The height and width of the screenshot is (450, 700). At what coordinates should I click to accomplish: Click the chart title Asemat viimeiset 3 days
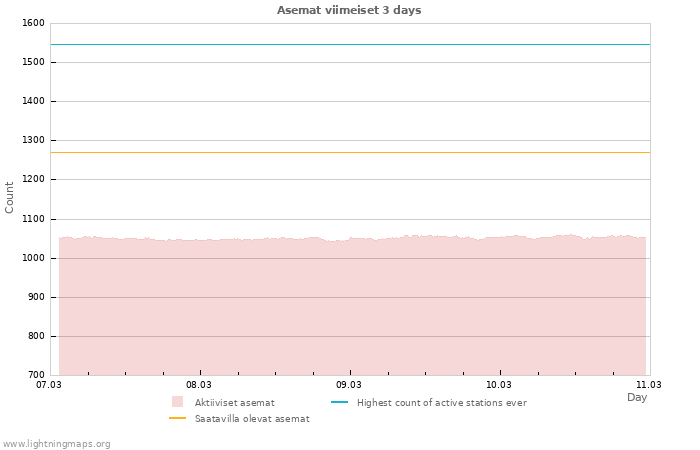(349, 10)
